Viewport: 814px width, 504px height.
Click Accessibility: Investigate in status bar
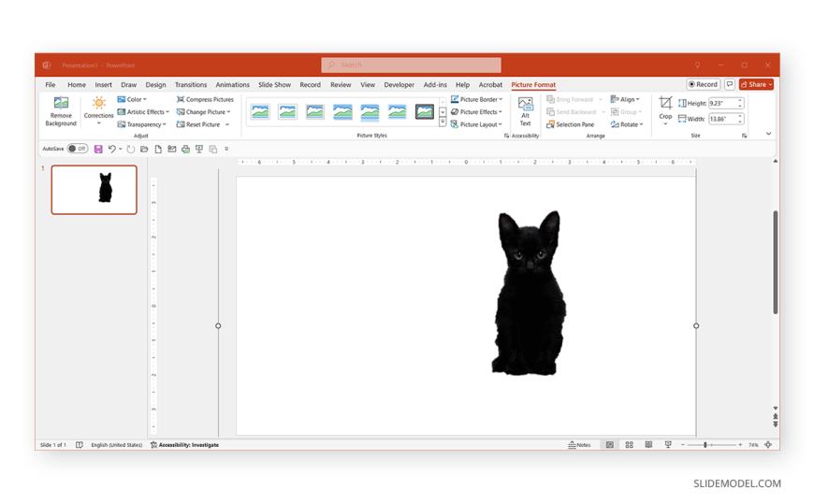point(184,445)
